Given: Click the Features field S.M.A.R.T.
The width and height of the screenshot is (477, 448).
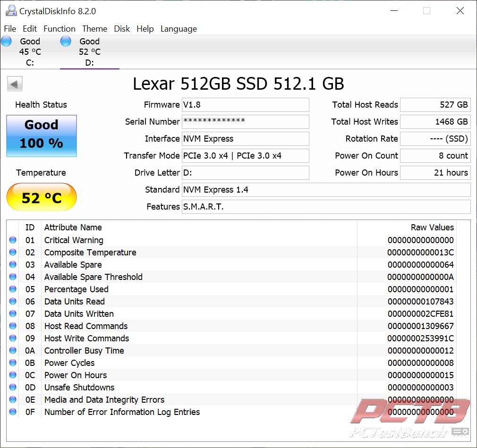Looking at the screenshot, I should (x=326, y=207).
